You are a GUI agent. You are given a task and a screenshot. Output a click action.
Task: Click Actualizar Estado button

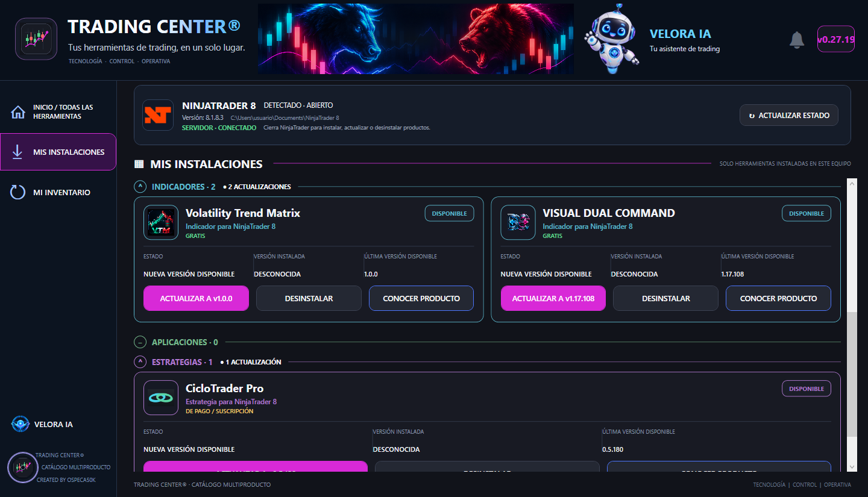(789, 115)
